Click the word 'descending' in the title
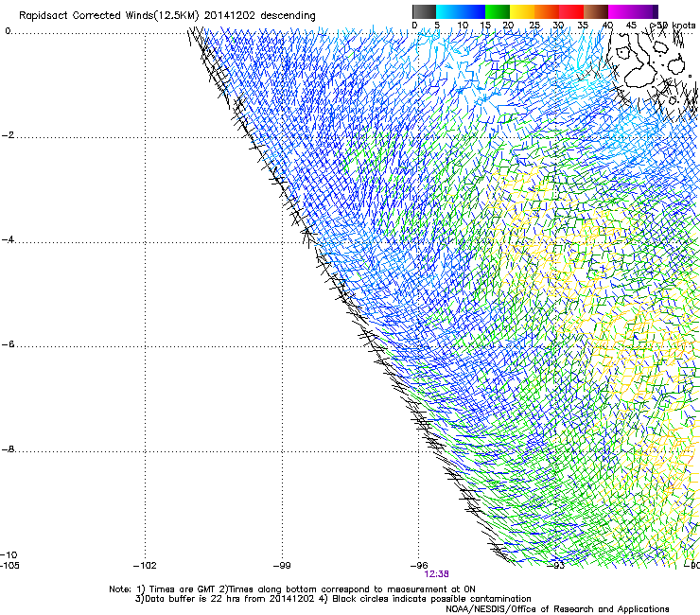 pos(288,16)
